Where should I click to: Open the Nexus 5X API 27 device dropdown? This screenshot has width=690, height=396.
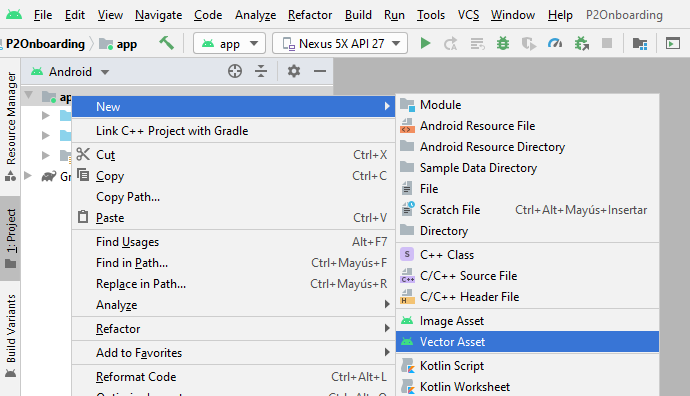340,44
